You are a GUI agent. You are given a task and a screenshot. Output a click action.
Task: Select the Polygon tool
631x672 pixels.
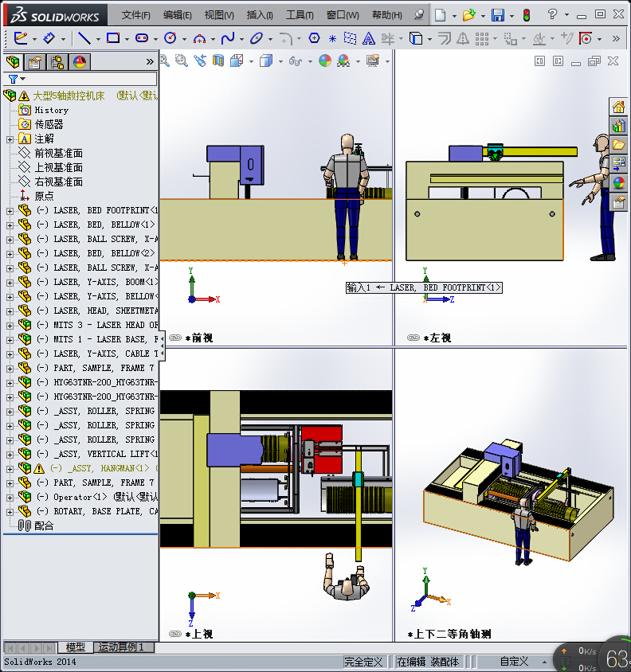314,38
